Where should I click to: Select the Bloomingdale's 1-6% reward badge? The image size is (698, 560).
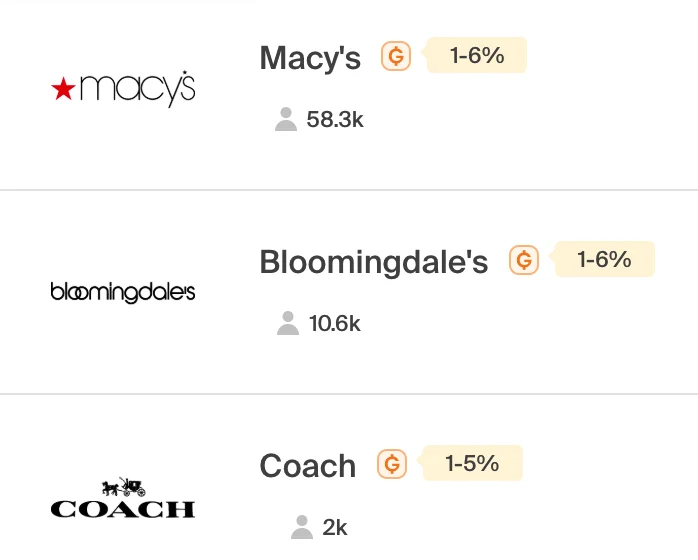click(605, 259)
